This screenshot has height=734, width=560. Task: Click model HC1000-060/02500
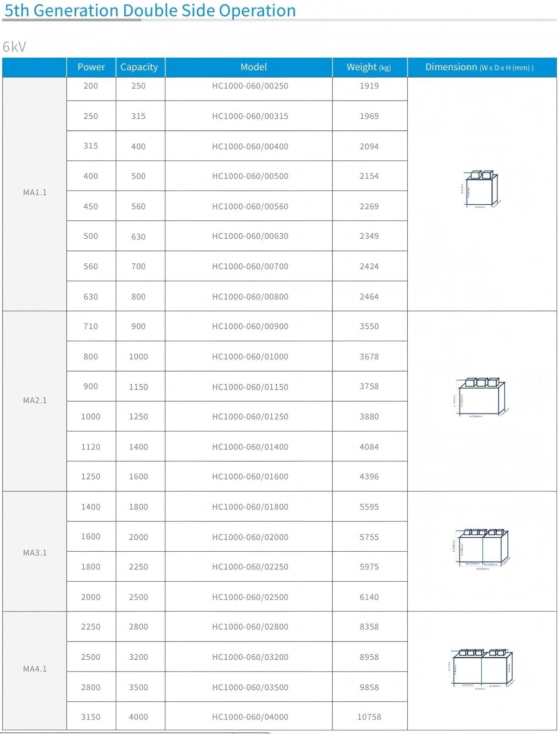[250, 597]
